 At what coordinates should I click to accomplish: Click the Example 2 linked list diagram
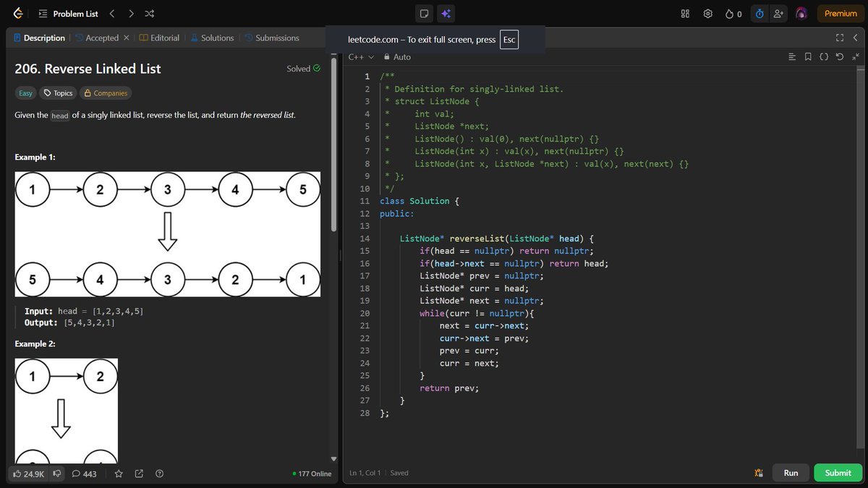click(67, 410)
